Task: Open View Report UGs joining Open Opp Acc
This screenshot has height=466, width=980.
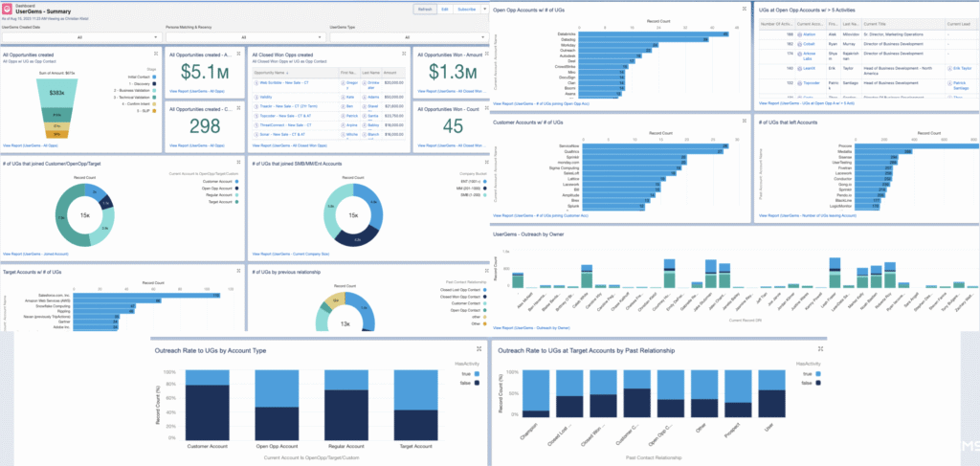Action: (543, 103)
